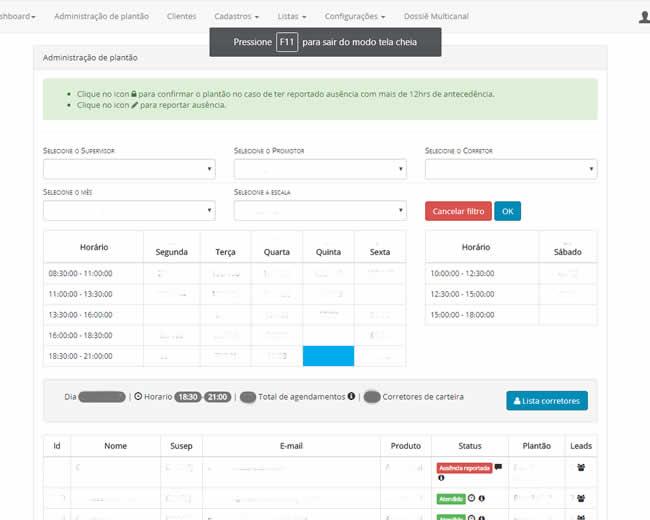The image size is (650, 520).
Task: Go to Dossiê Multicanal page
Action: point(436,17)
